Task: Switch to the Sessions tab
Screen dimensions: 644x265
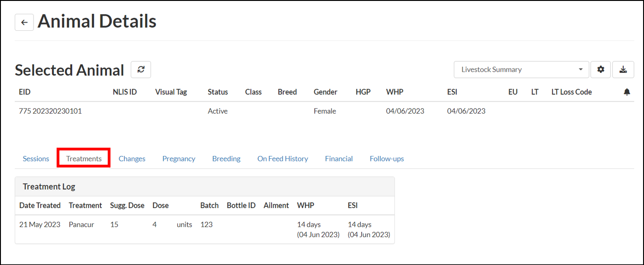Action: click(36, 159)
